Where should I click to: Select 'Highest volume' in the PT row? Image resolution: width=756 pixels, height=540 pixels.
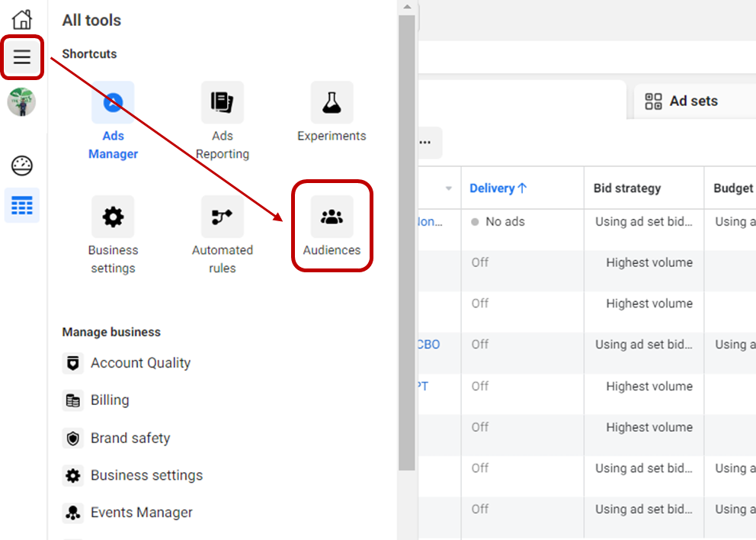coord(649,386)
